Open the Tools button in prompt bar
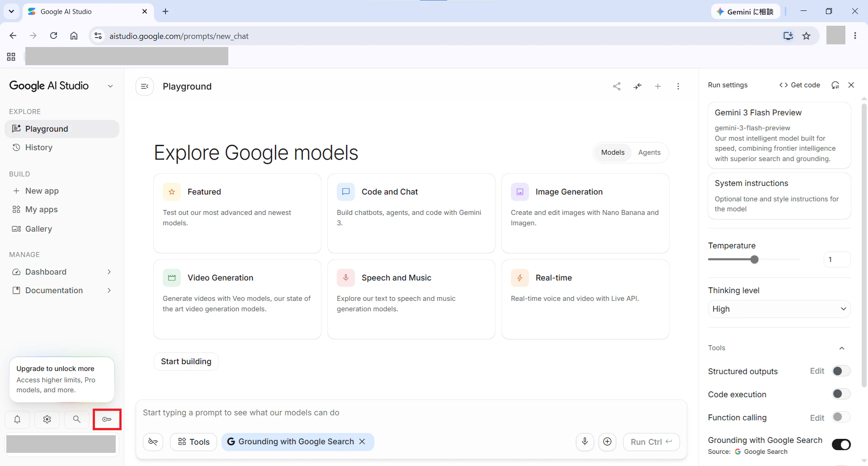The image size is (868, 466). click(x=193, y=442)
